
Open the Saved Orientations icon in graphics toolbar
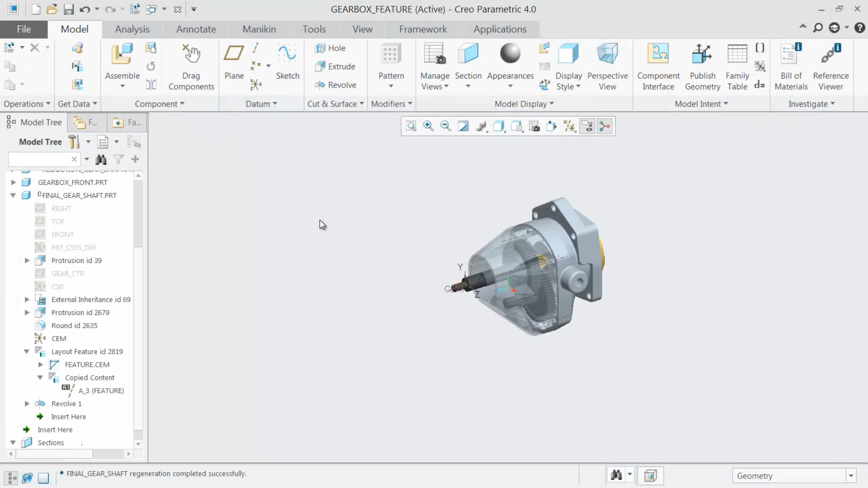coord(516,126)
